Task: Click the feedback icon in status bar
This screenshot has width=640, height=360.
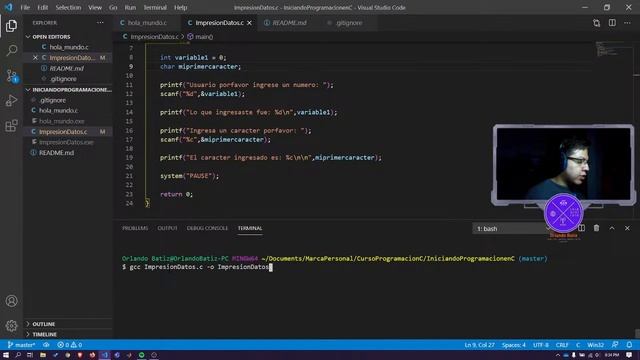Action: coord(615,345)
